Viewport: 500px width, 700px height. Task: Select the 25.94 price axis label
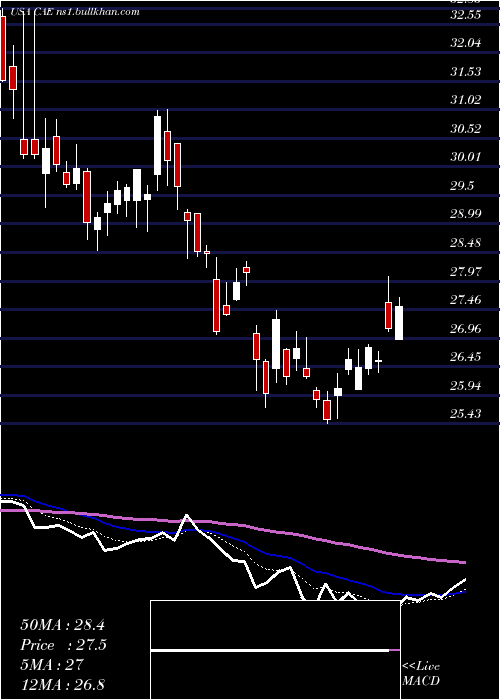466,385
